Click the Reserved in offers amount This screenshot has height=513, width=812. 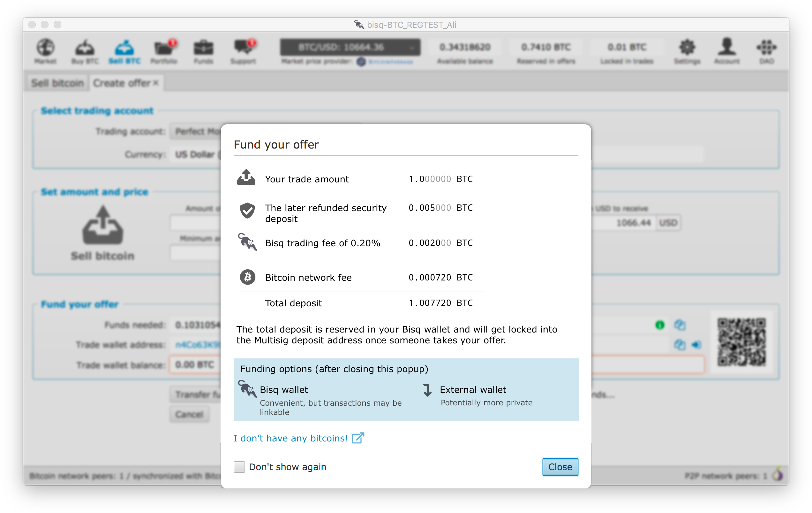[x=546, y=47]
